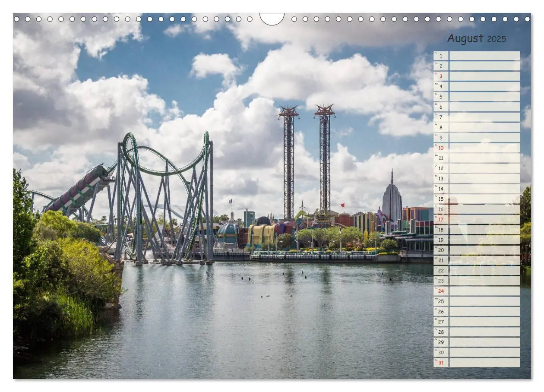Select day 27 in the calendar column

coord(441,322)
